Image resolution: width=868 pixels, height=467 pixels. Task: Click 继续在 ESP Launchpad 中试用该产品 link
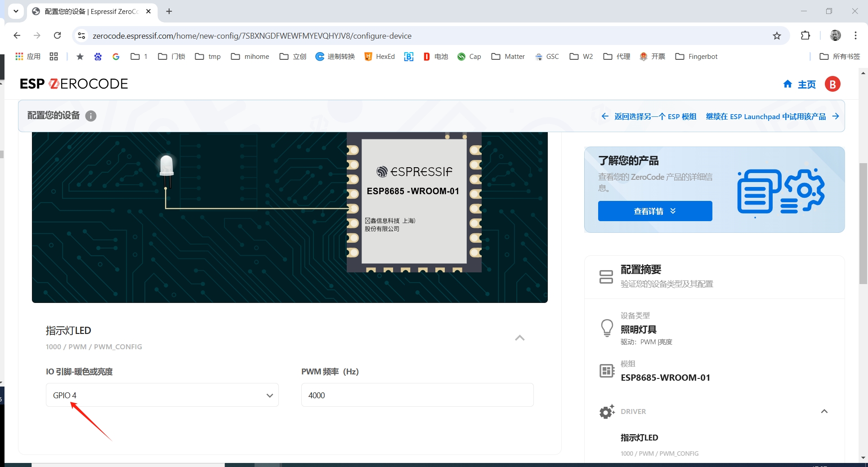tap(772, 116)
